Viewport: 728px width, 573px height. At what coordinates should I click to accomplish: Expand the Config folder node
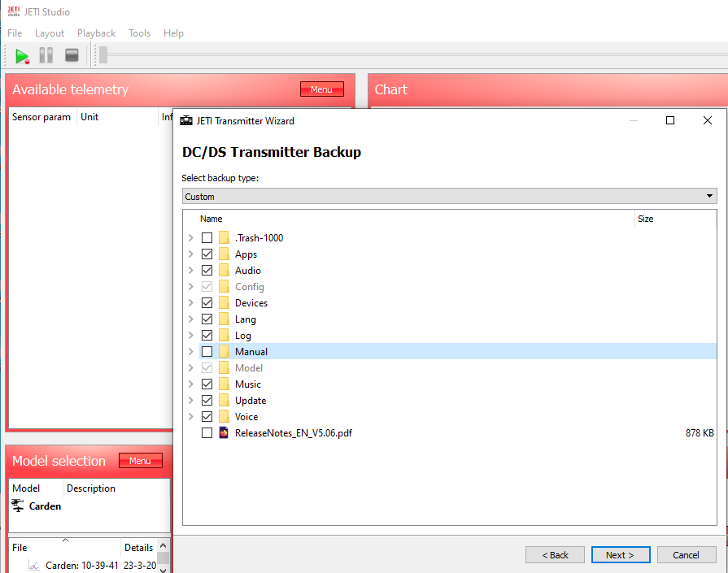coord(191,286)
